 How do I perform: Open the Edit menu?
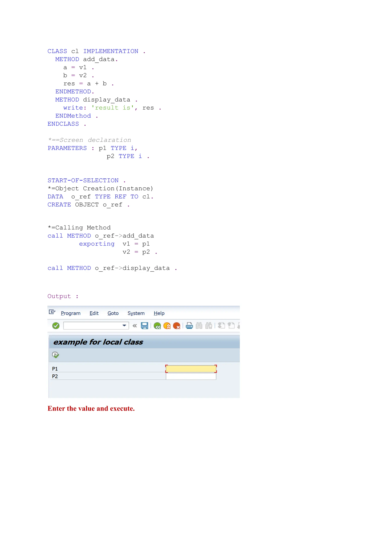coord(94,313)
